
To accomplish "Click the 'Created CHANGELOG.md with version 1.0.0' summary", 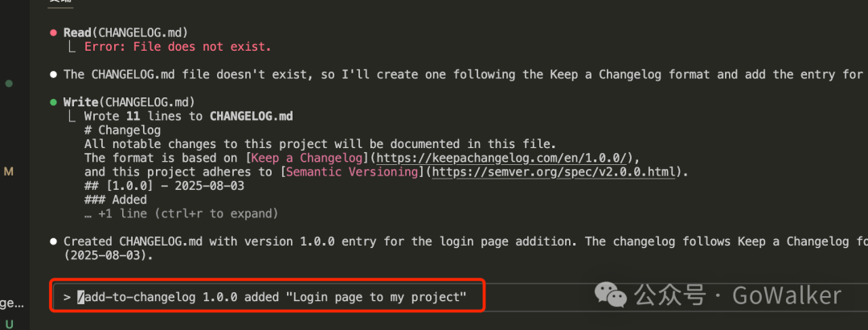I will point(465,241).
